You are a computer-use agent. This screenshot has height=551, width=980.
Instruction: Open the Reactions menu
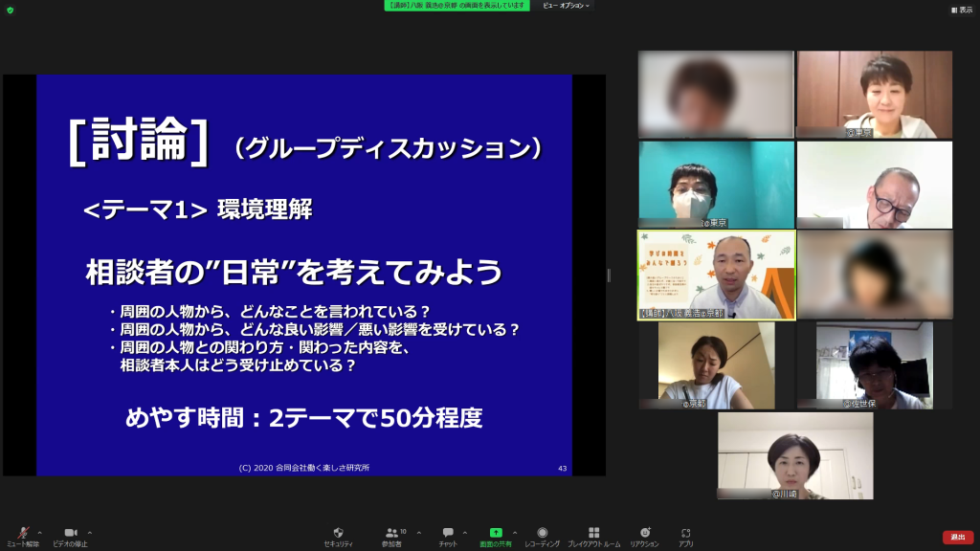(644, 534)
